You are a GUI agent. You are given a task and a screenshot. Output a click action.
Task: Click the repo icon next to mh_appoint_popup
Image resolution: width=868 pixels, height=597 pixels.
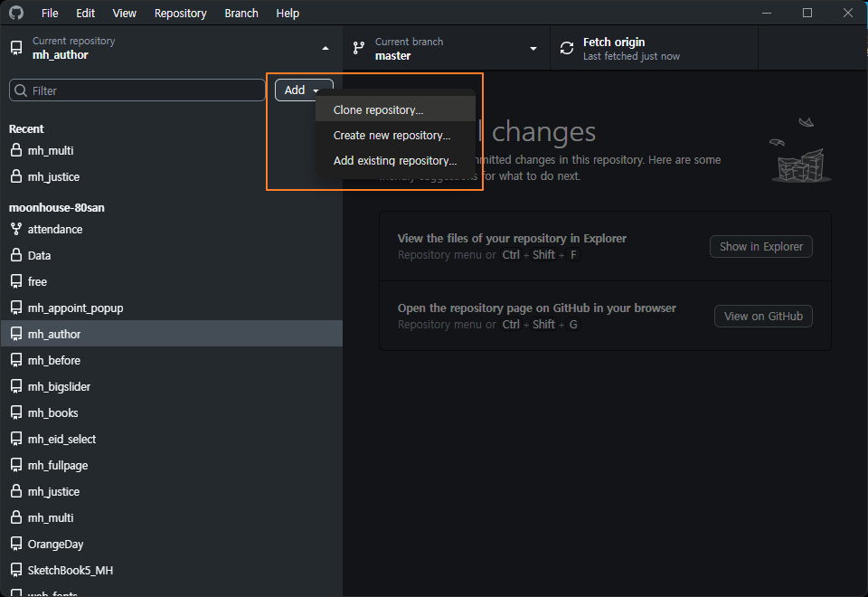tap(16, 308)
